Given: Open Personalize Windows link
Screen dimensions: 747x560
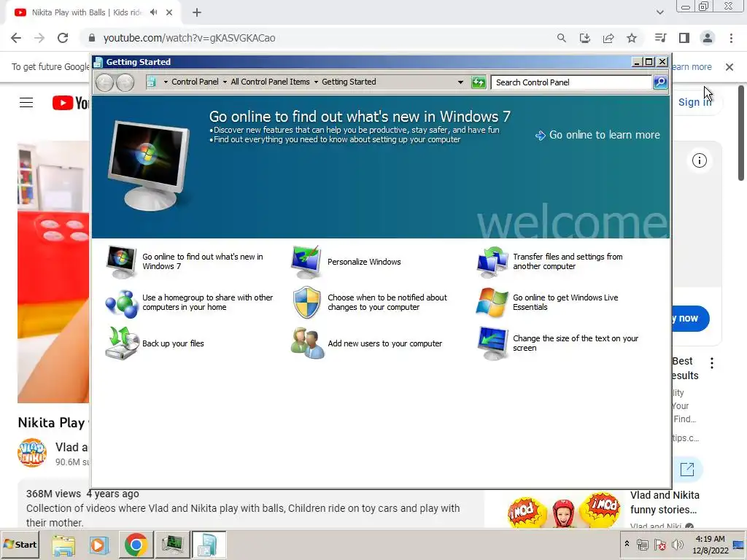Looking at the screenshot, I should click(x=364, y=262).
